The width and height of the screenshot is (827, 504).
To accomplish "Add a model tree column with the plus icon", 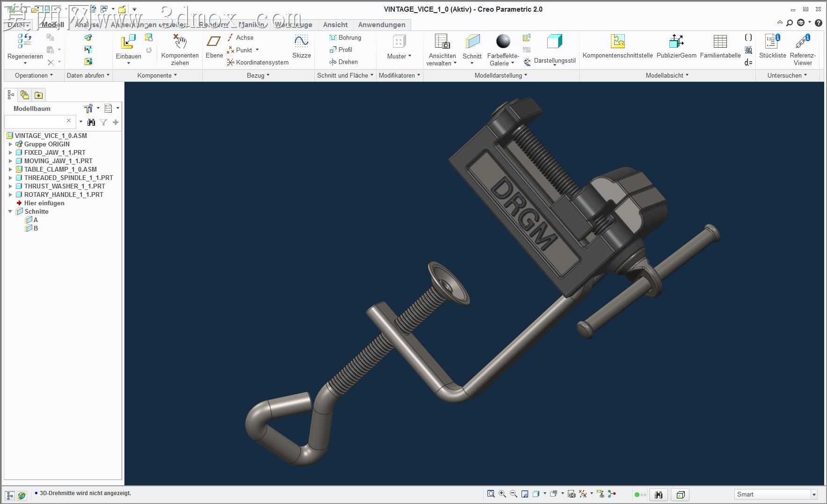I will (x=116, y=122).
